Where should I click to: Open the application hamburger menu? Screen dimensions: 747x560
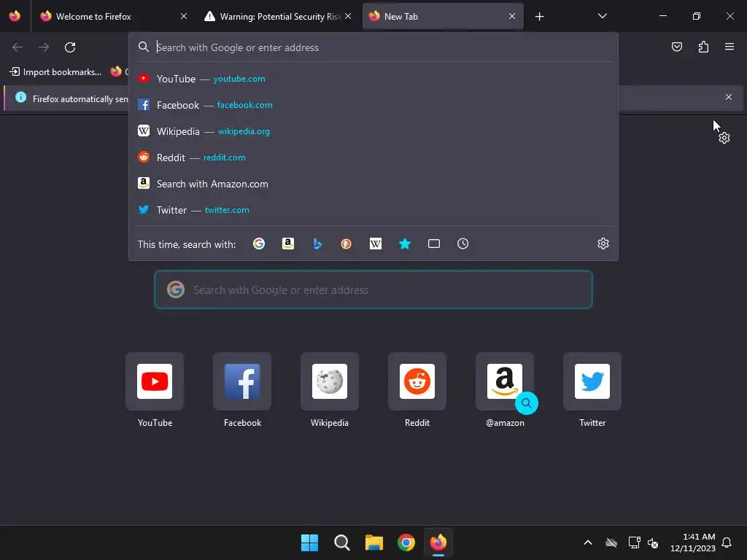pos(729,47)
